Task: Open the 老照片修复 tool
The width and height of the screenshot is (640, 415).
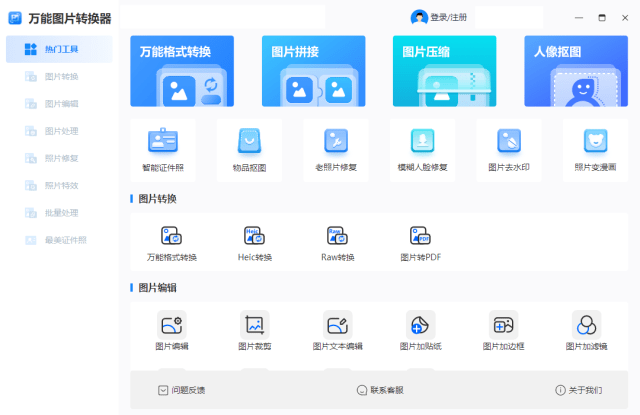Action: [336, 141]
